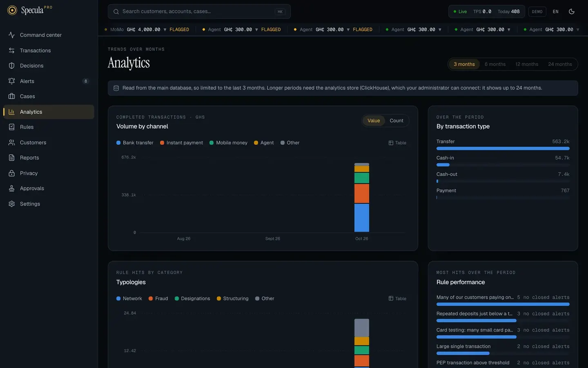
Task: Click the Cases briefcase icon
Action: pos(11,96)
